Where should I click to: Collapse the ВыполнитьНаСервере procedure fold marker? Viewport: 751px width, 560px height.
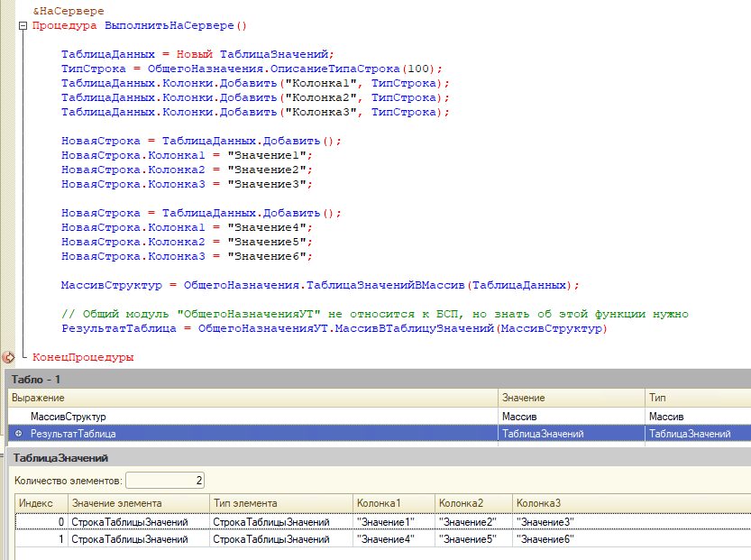[x=22, y=26]
